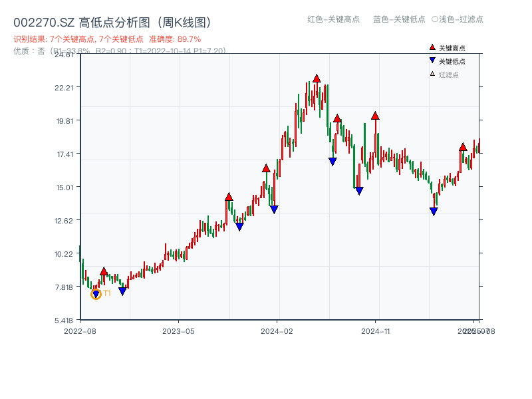This screenshot has width=532, height=399.
Task: Click the 过滤点 label in chart legend
Action: 448,74
